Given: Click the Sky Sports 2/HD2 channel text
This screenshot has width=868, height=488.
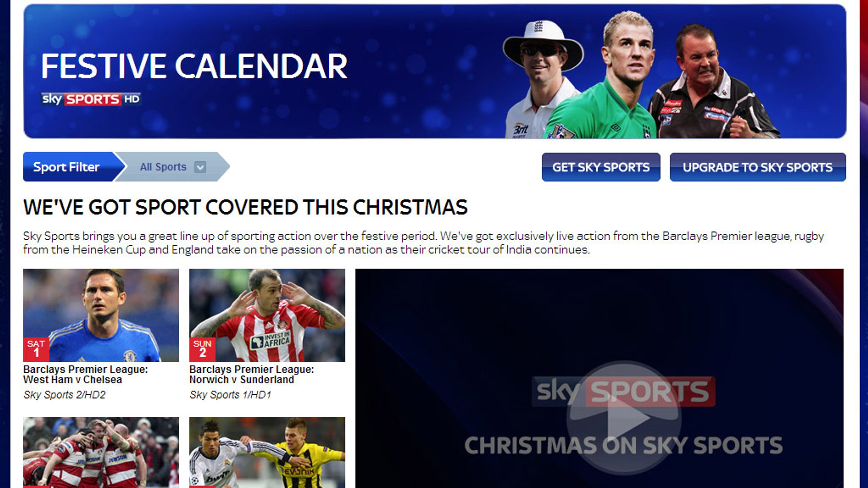Looking at the screenshot, I should pyautogui.click(x=64, y=395).
